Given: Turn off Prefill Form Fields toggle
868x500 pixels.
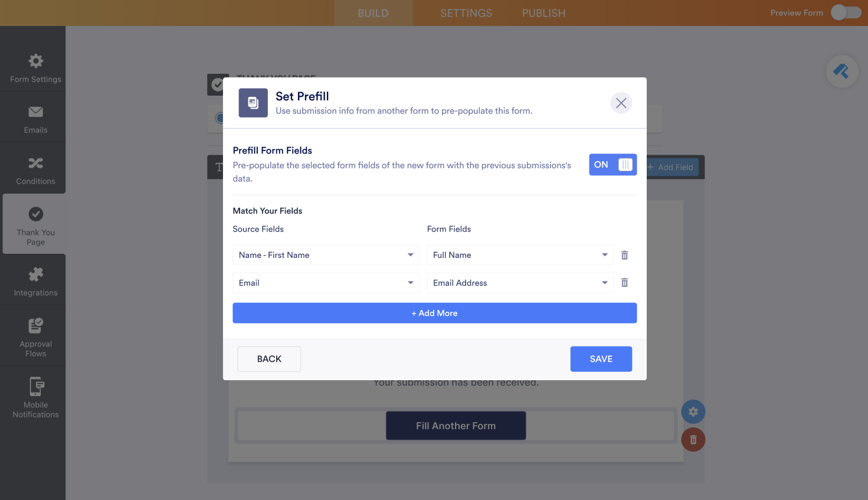Looking at the screenshot, I should [612, 165].
